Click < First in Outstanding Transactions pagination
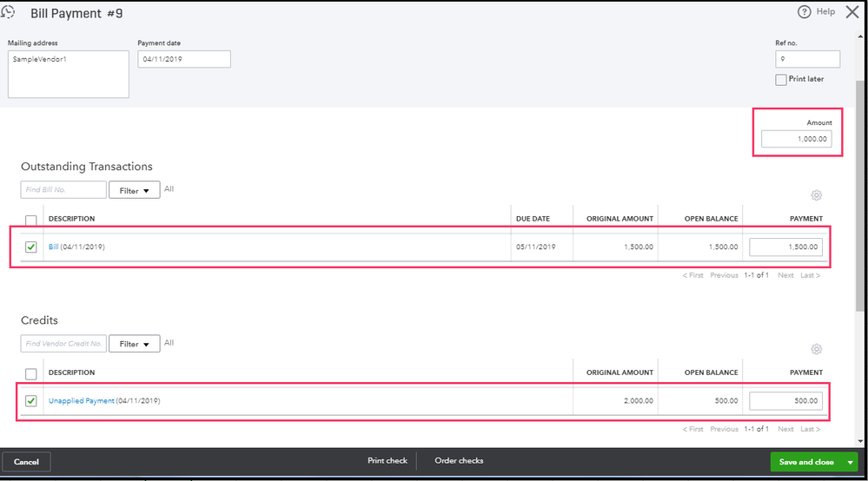 point(692,274)
